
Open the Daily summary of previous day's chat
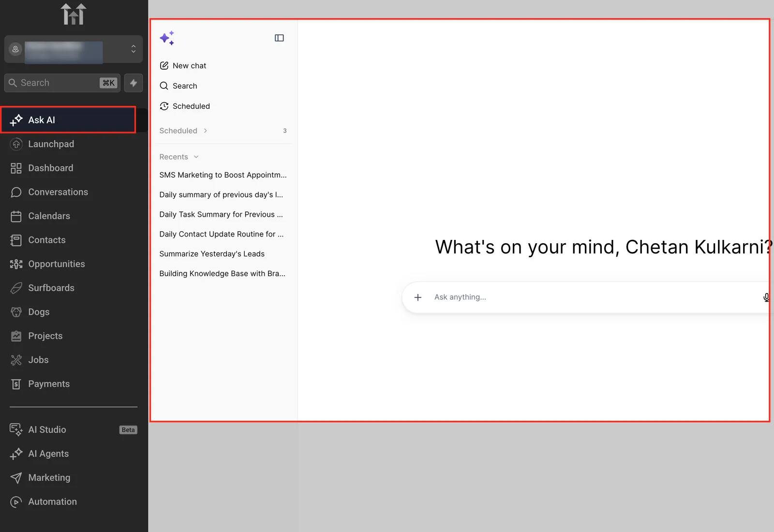point(221,195)
